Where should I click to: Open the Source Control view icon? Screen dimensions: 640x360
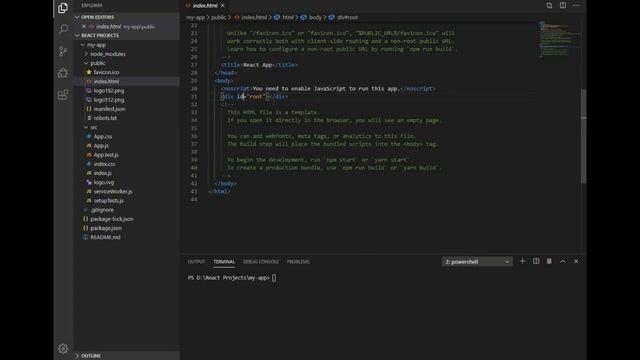[63, 51]
